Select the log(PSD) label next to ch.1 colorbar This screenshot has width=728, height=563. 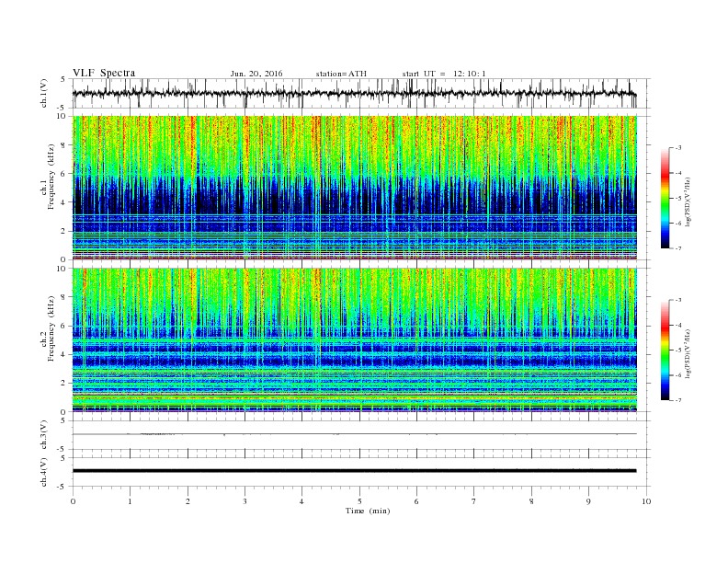(689, 201)
